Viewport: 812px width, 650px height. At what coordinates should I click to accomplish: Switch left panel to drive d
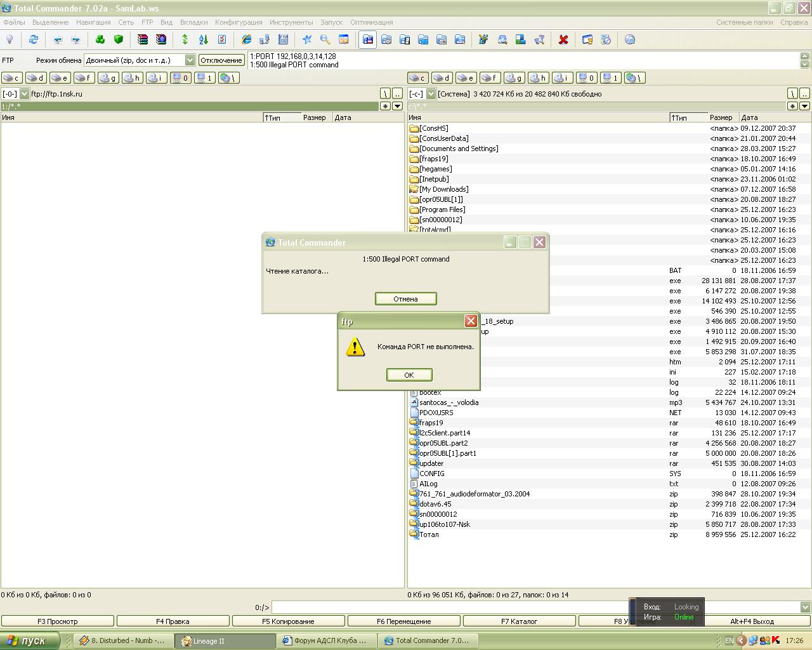[x=36, y=78]
